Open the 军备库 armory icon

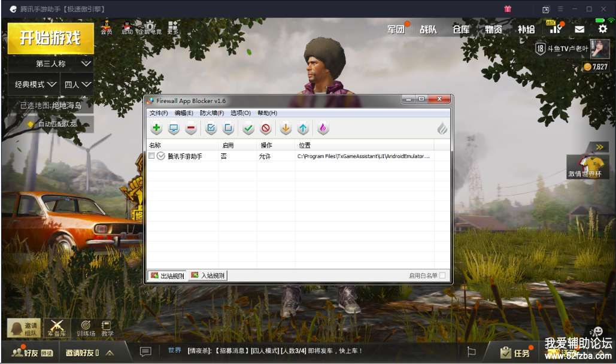click(x=56, y=328)
